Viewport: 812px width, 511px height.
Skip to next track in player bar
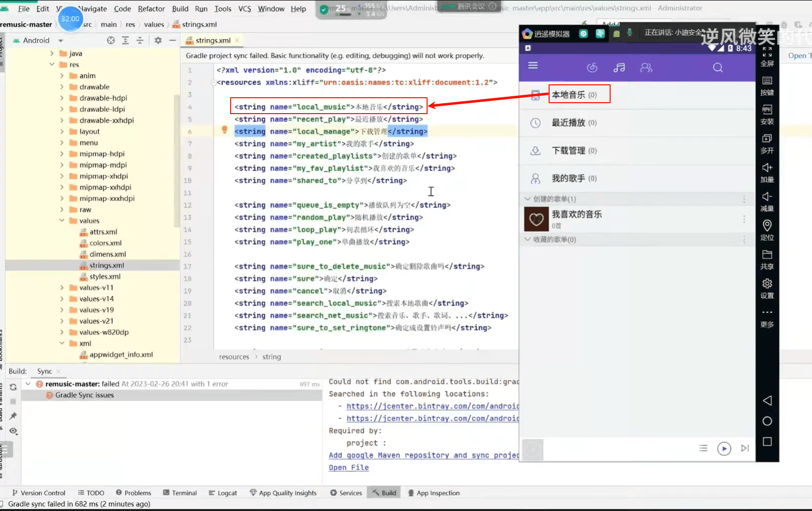tap(745, 448)
